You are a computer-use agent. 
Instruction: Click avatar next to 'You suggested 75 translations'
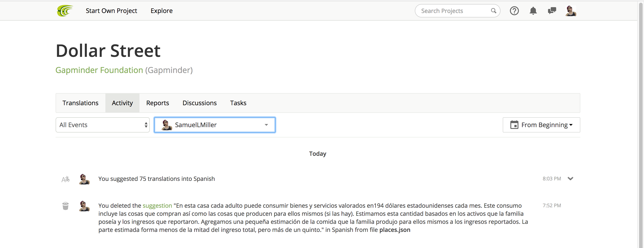84,179
